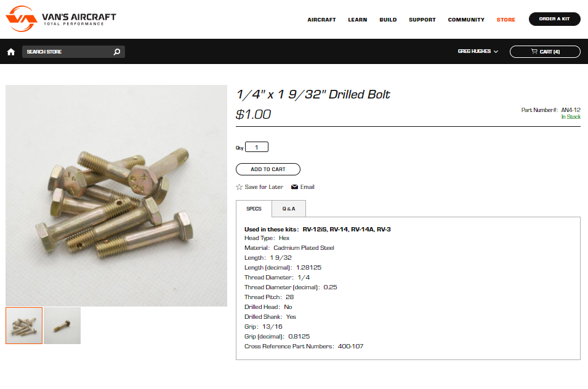The height and width of the screenshot is (389, 588).
Task: Open the shopping cart with 4 items
Action: point(545,52)
